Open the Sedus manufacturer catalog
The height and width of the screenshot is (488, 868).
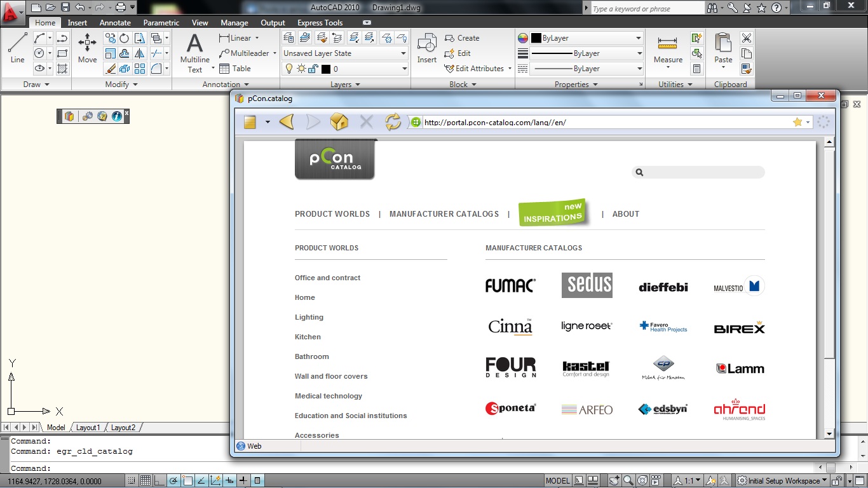pos(587,285)
